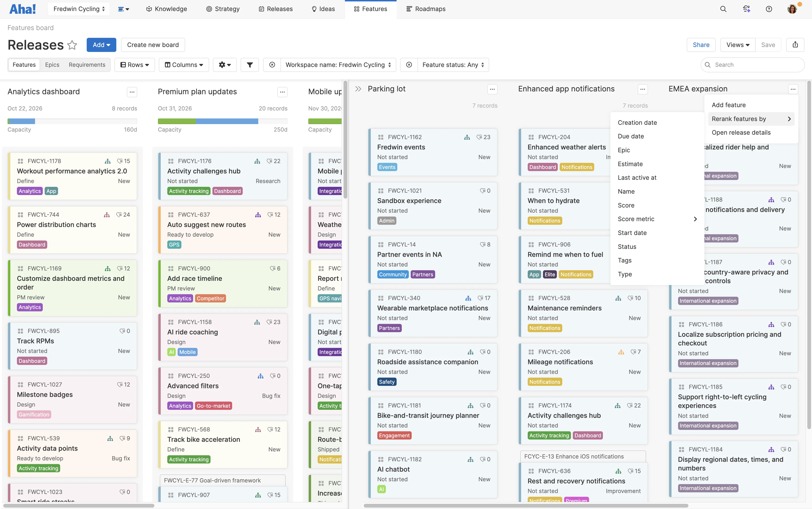Image resolution: width=812 pixels, height=509 pixels.
Task: Rerank features by Due date
Action: pos(657,136)
